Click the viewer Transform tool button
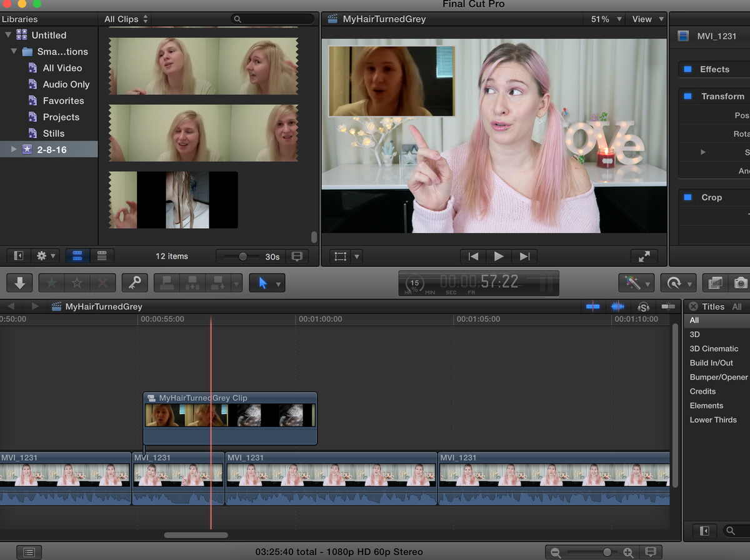The image size is (750, 560). (x=341, y=256)
